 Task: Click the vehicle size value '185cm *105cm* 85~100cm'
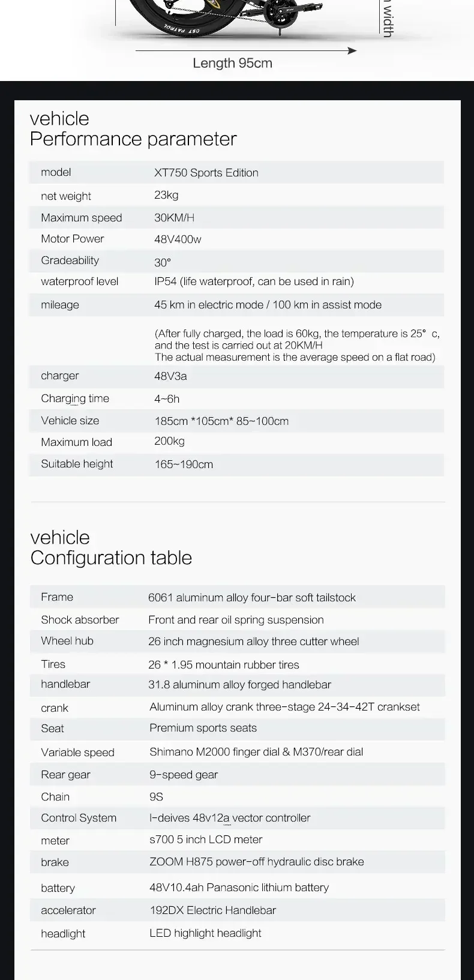tap(221, 421)
